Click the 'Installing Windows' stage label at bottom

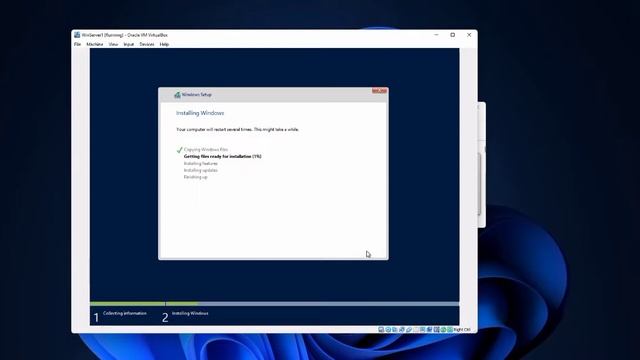190,313
